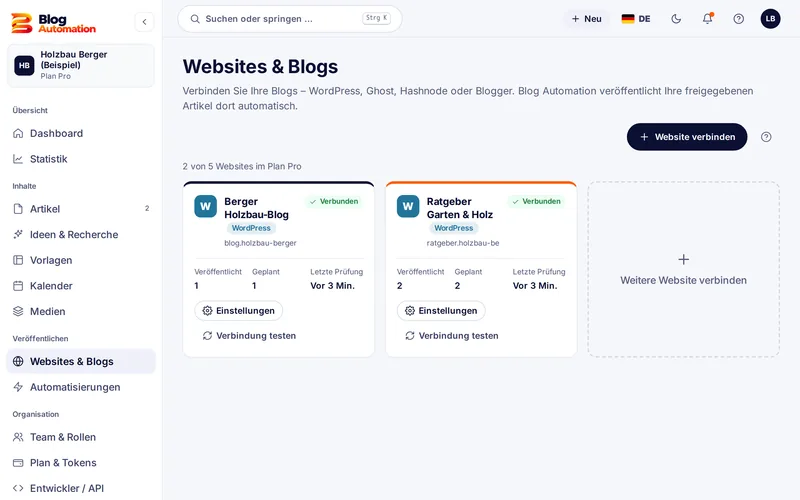Open notifications bell

(x=707, y=19)
